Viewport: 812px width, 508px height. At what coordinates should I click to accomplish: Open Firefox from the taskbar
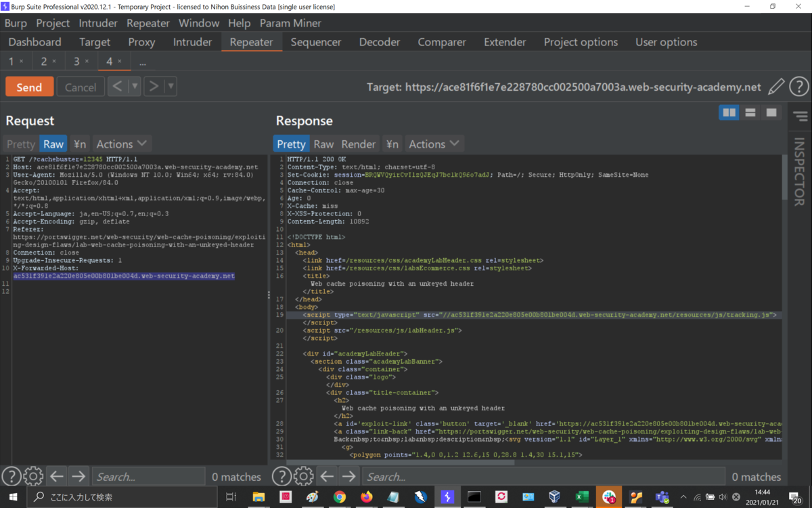[366, 497]
